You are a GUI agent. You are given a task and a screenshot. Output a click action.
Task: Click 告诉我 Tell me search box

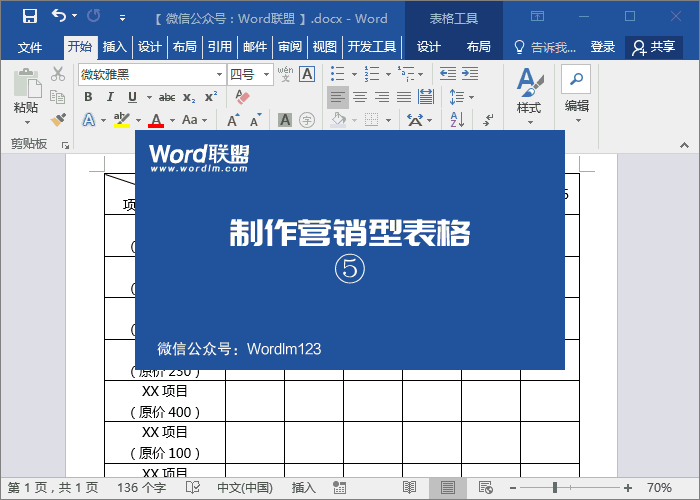tap(545, 47)
